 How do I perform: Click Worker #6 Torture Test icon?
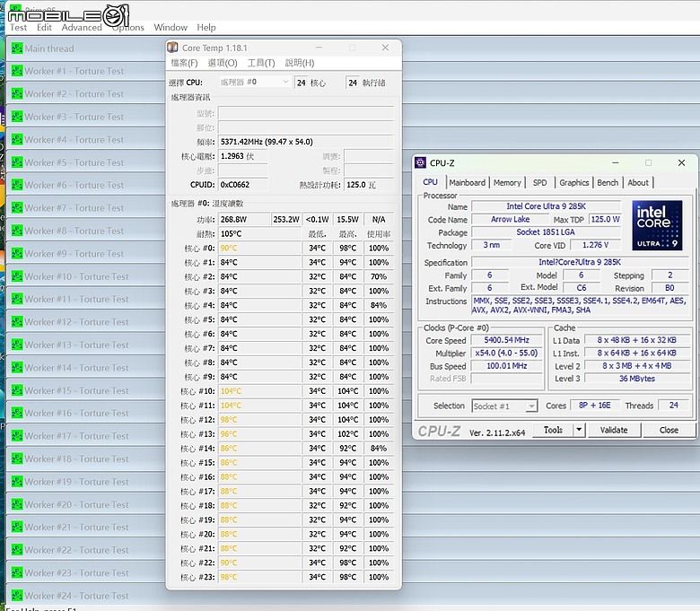17,185
